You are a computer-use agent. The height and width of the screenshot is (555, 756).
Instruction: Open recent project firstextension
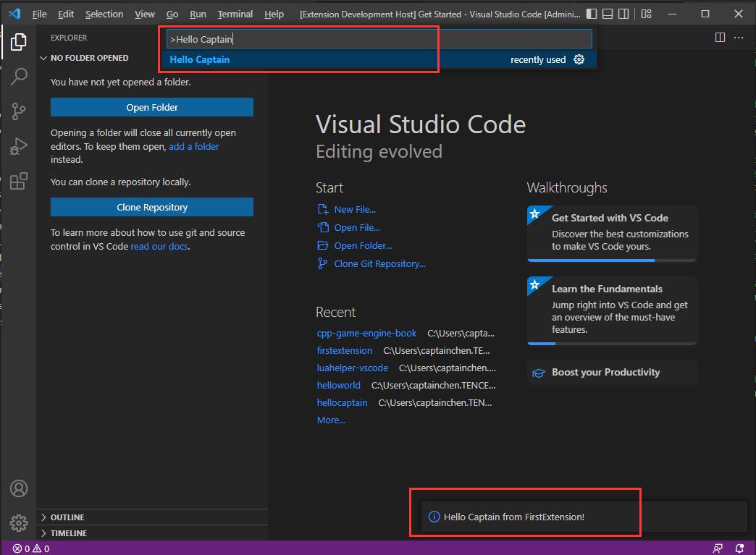(x=344, y=351)
